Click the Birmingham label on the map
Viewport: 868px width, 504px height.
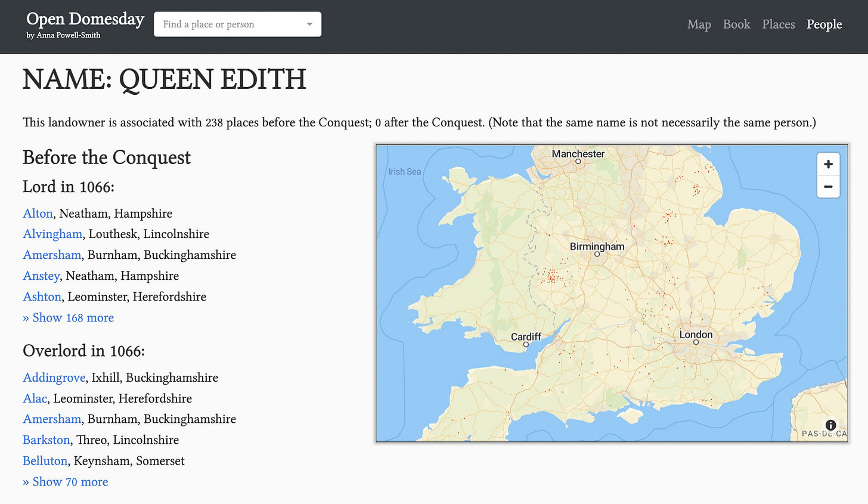pyautogui.click(x=597, y=246)
